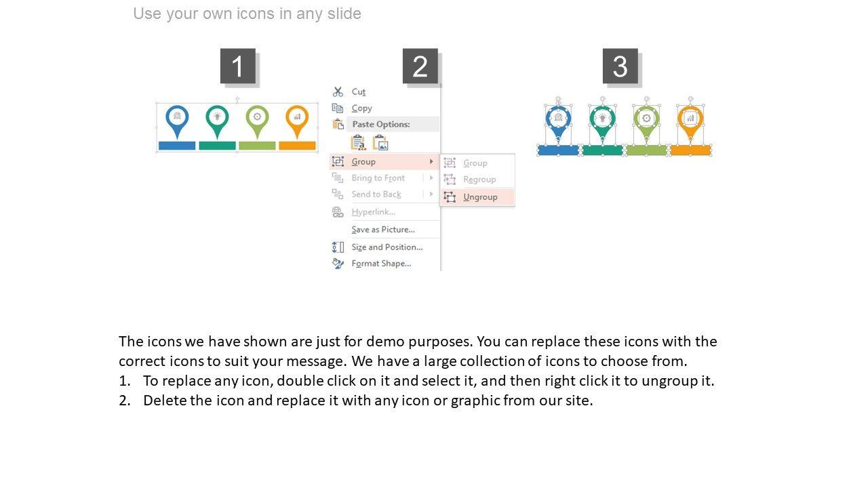Click the orange chart pin in the ungrouped selection
Viewport: 868px width, 488px height.
click(x=690, y=122)
